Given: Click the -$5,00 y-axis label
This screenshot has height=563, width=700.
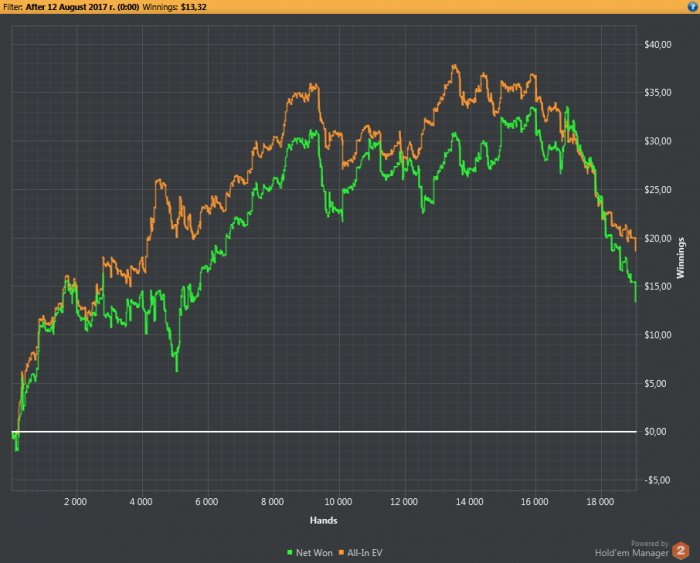Looking at the screenshot, I should pos(660,480).
